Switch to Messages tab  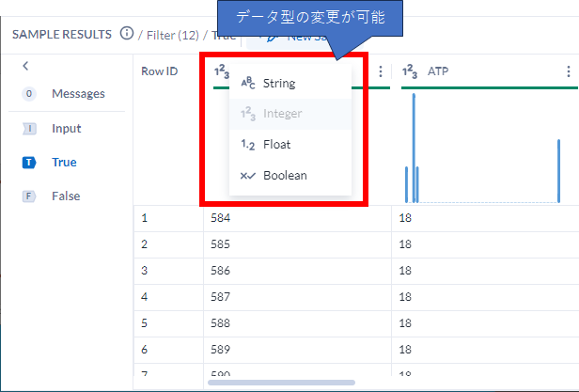[78, 94]
